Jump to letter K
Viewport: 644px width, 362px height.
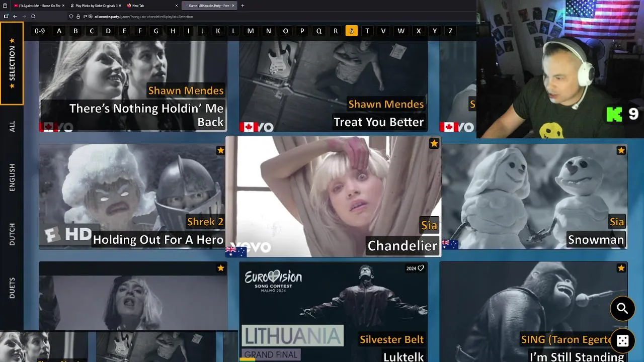pos(218,31)
